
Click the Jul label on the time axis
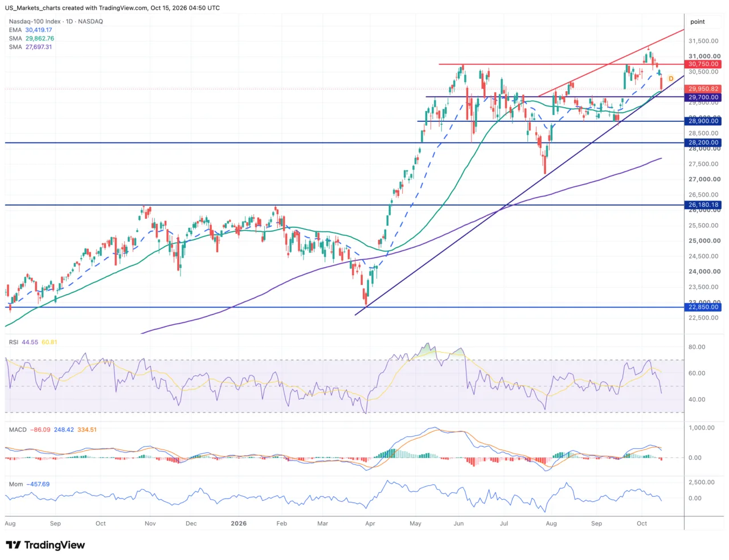(504, 524)
